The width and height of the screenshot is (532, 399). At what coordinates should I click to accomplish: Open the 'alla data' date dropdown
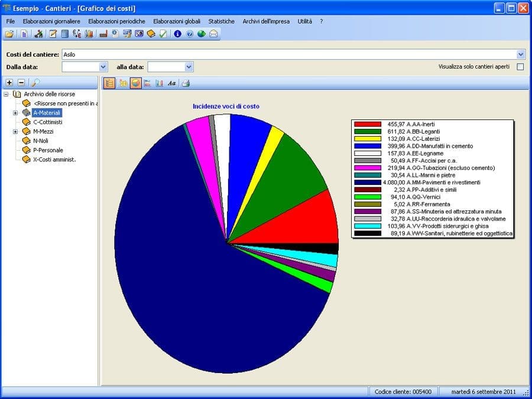tap(189, 67)
